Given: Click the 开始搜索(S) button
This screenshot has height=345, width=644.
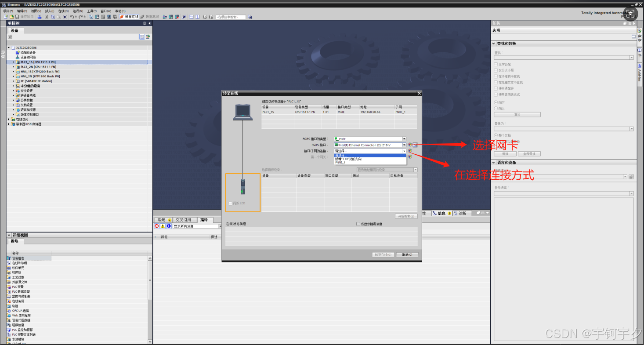Looking at the screenshot, I should (x=405, y=216).
